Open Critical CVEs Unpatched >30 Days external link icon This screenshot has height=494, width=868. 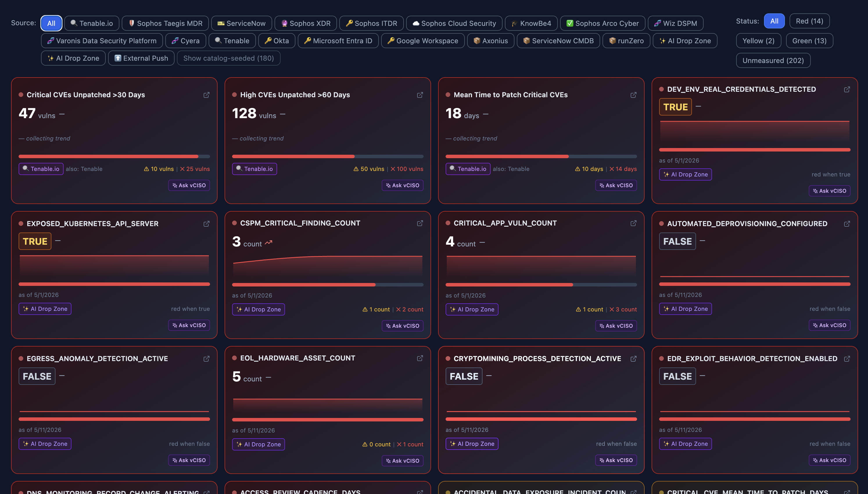(206, 95)
